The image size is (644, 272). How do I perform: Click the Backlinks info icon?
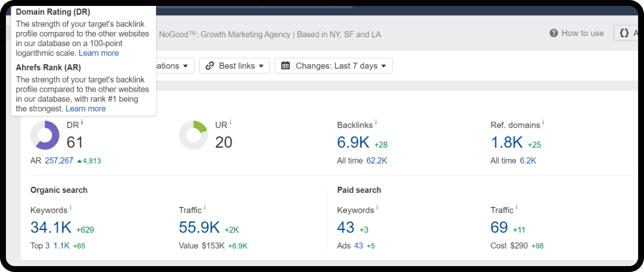[x=376, y=122]
